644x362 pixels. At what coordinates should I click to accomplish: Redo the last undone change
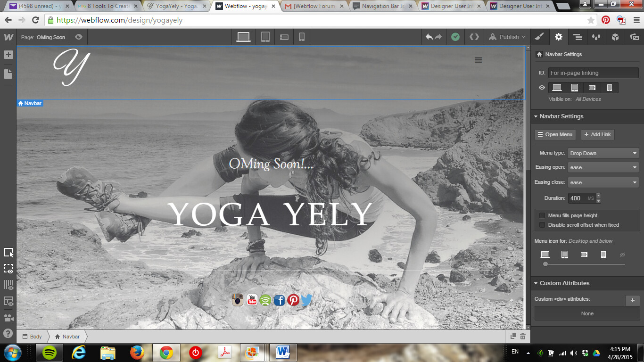pyautogui.click(x=438, y=37)
